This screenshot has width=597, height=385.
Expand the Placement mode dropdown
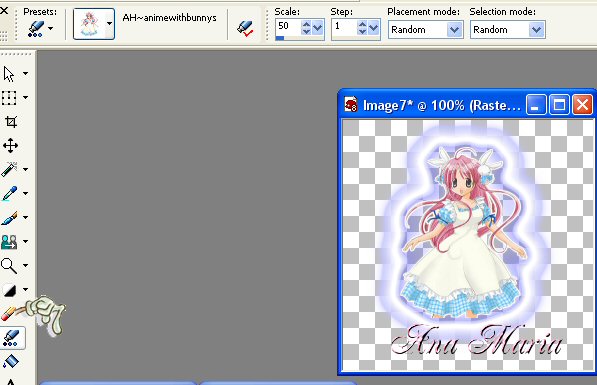(454, 29)
